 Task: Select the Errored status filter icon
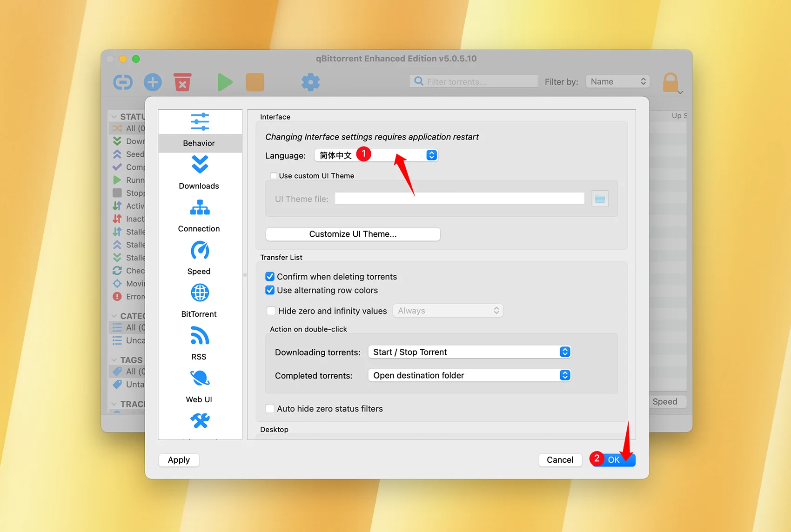[117, 296]
